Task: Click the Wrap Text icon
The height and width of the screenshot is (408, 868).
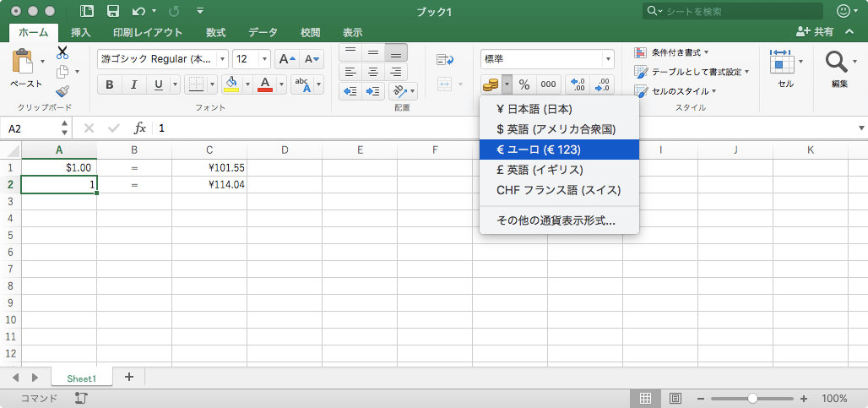Action: point(445,59)
